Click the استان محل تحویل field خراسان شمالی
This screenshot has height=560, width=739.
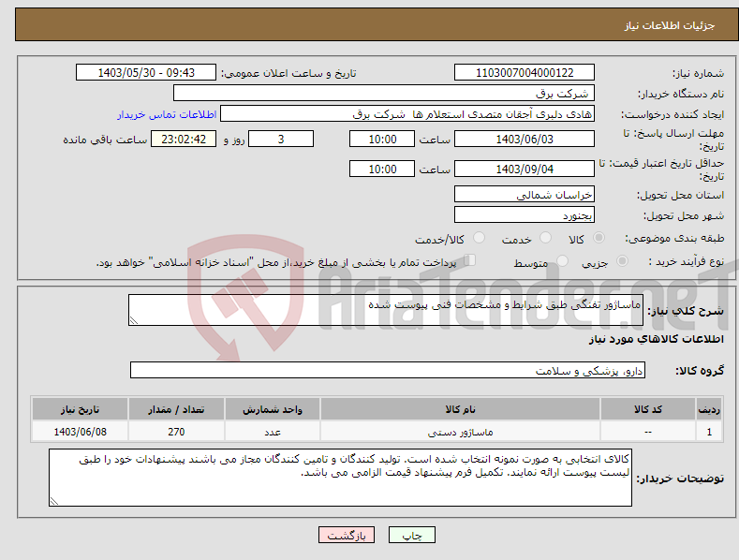[525, 194]
